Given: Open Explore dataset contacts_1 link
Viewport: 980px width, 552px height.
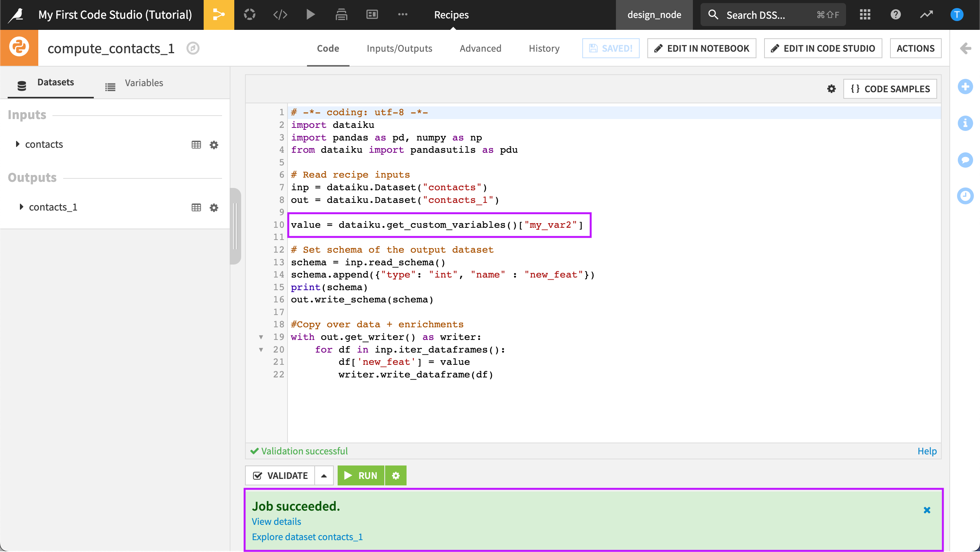Looking at the screenshot, I should click(307, 537).
